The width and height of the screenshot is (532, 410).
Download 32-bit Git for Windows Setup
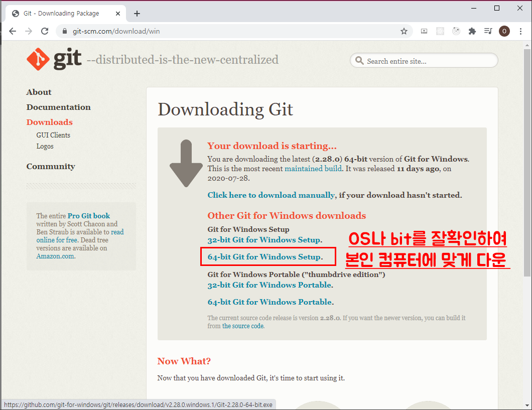point(264,240)
